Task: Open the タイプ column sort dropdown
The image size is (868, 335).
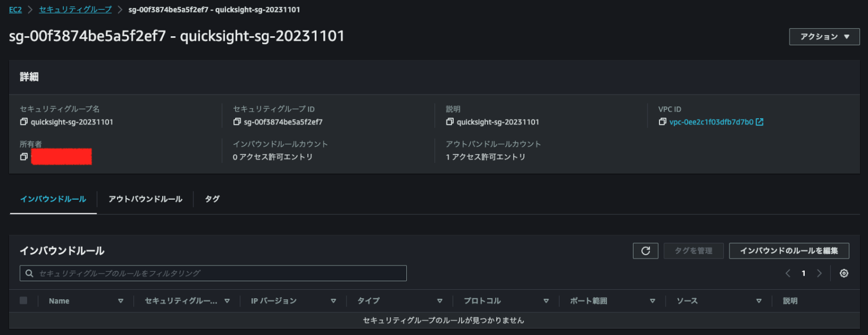Action: pyautogui.click(x=440, y=300)
